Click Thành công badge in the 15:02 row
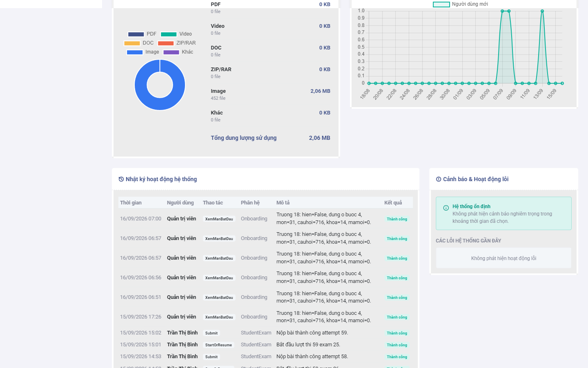Screen dimensions: 588x368 [397, 333]
